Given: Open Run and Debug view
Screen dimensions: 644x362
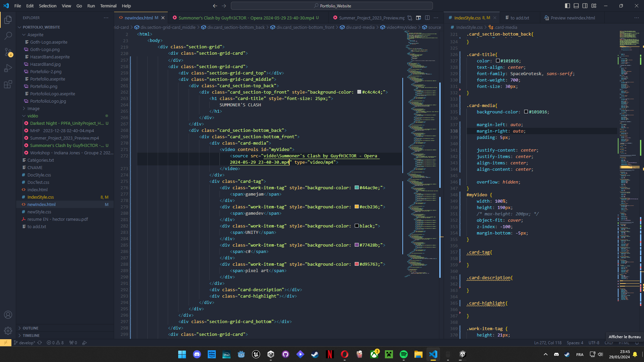Looking at the screenshot, I should tap(8, 68).
